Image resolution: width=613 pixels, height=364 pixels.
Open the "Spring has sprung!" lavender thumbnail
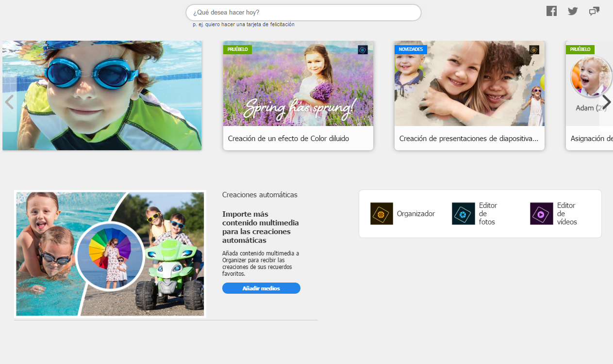click(x=298, y=83)
